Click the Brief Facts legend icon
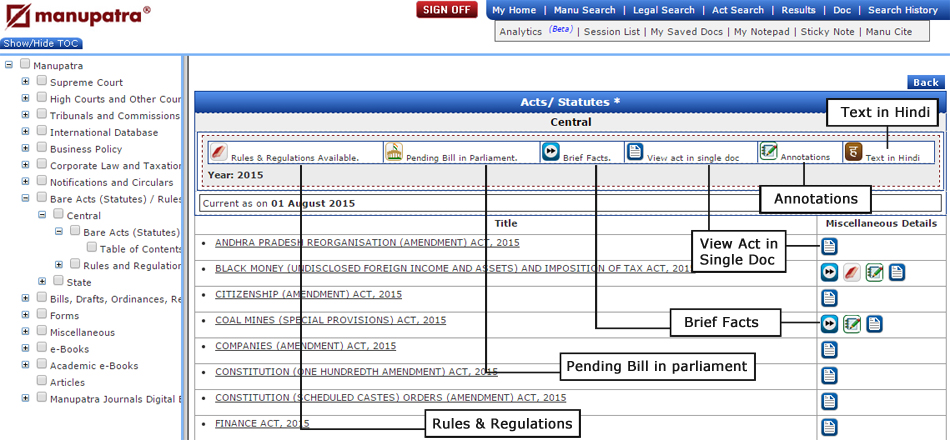Screen dimensions: 950x440 coord(550,152)
